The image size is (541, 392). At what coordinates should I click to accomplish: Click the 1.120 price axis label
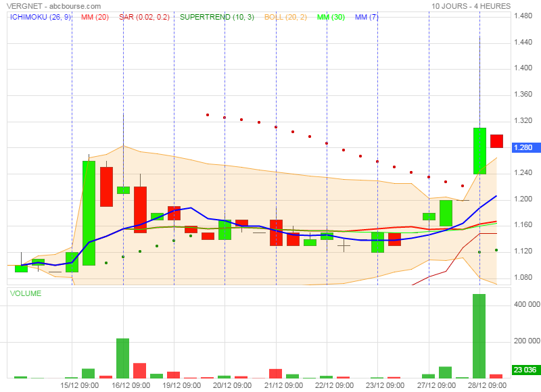click(523, 251)
